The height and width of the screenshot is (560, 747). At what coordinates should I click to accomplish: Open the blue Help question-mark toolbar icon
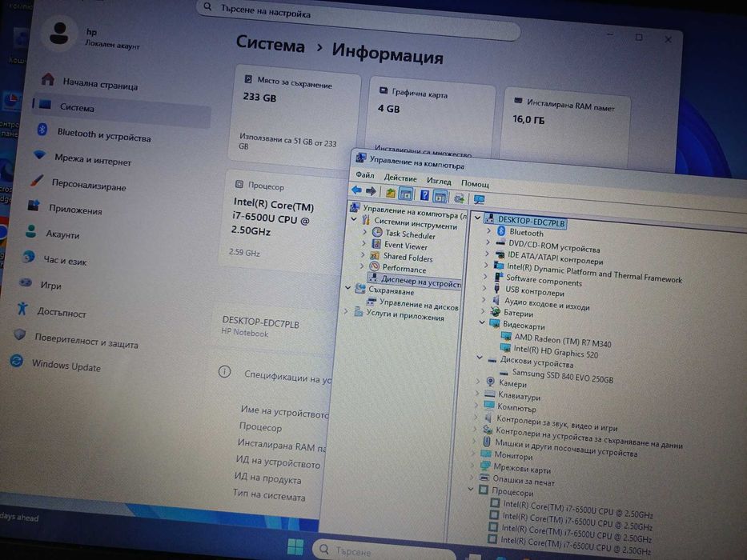pos(424,195)
